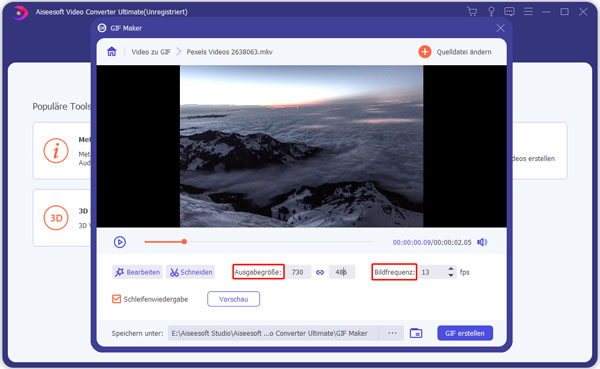
Task: Click the three-dots browse path button
Action: [392, 333]
